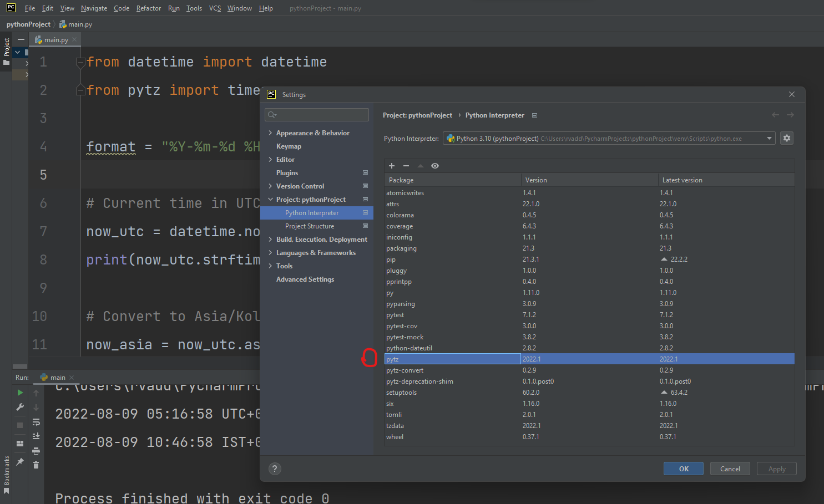The width and height of the screenshot is (824, 504).
Task: Select the pytz package row
Action: 589,359
